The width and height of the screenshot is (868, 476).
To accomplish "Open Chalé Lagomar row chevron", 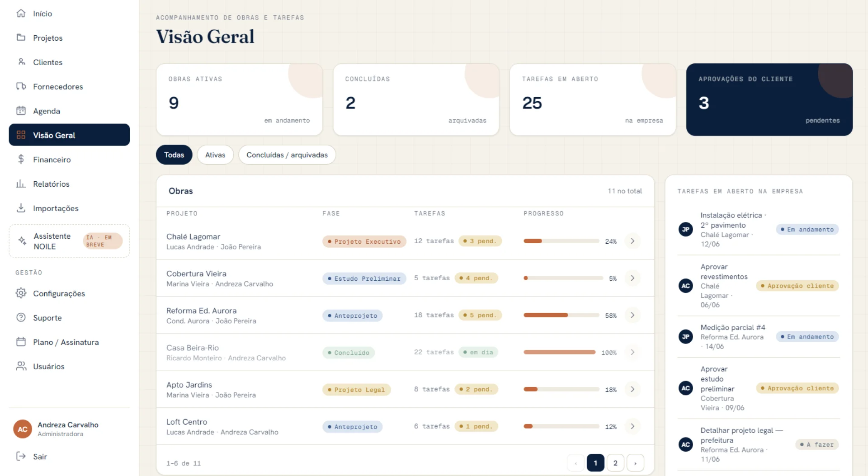I will pos(632,241).
